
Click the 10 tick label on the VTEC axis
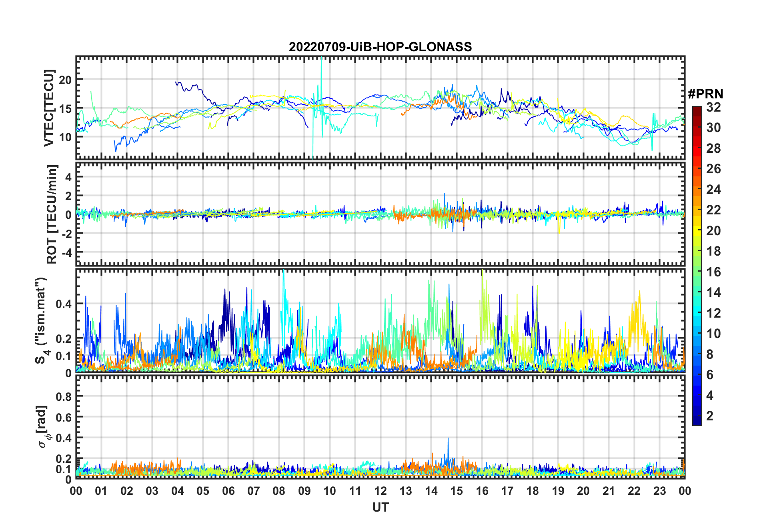[65, 137]
